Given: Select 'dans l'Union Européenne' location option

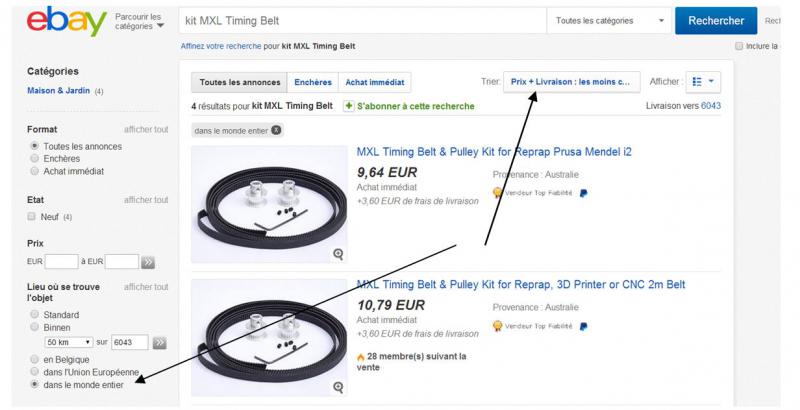Looking at the screenshot, I should (x=35, y=371).
